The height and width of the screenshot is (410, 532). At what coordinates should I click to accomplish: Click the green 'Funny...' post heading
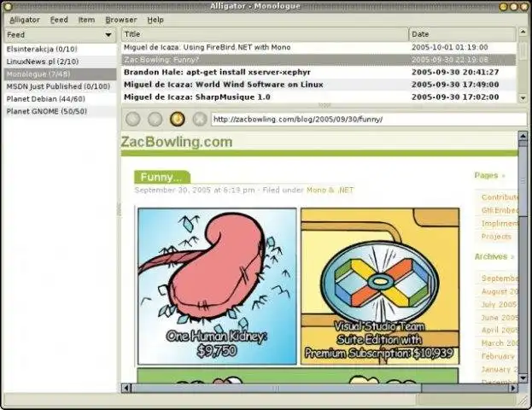(x=162, y=177)
